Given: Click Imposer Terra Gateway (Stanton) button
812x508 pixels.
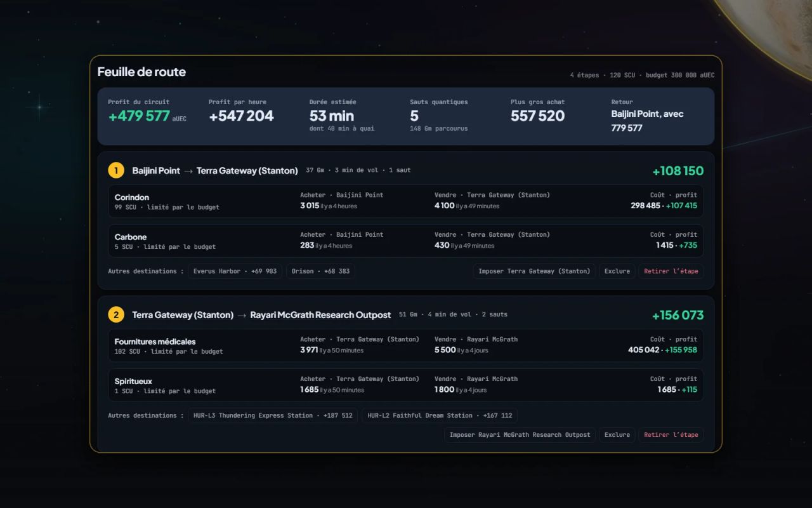Looking at the screenshot, I should pos(534,271).
